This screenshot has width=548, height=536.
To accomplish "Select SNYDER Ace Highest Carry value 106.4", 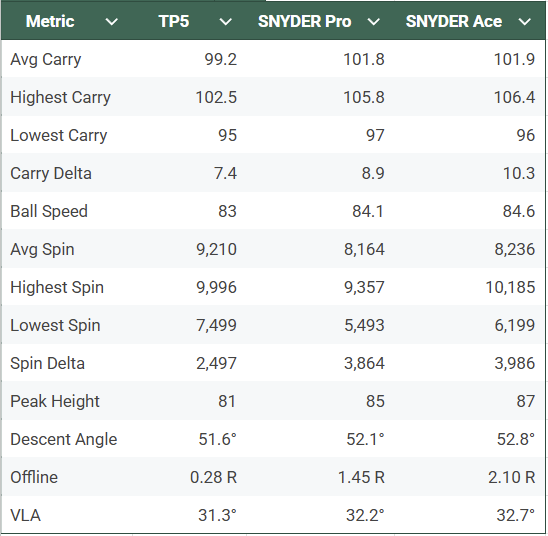I will pyautogui.click(x=514, y=97).
